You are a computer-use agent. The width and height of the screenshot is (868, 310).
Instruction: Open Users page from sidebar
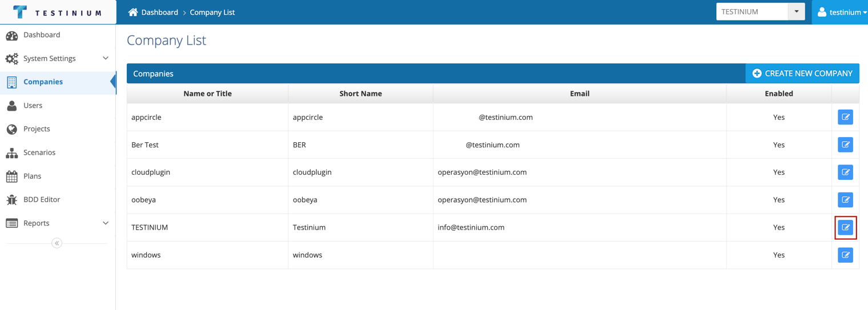pyautogui.click(x=58, y=106)
